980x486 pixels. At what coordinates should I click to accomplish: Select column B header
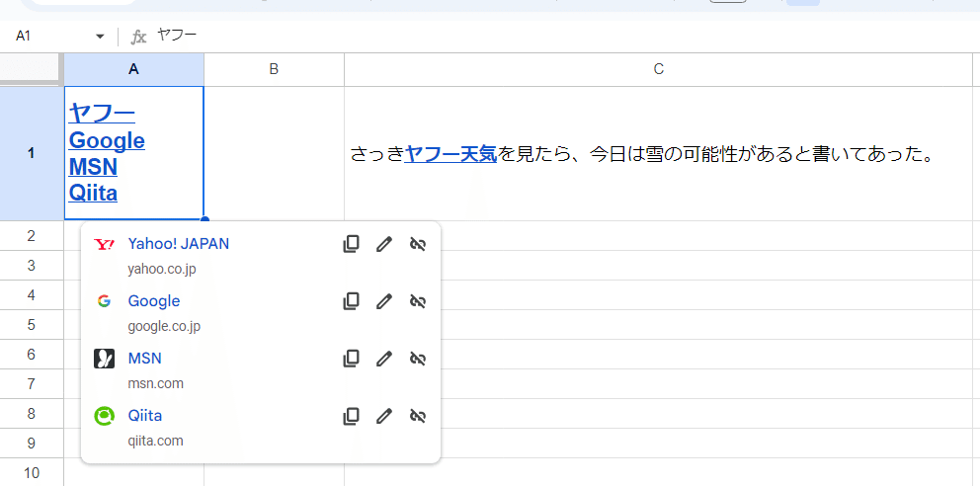pos(274,69)
